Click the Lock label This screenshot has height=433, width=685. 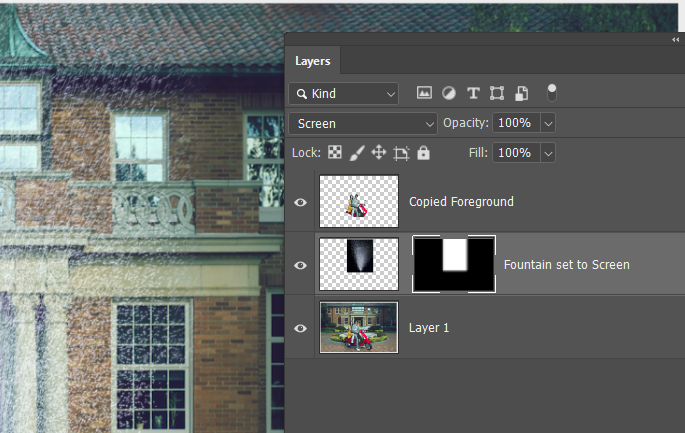click(306, 152)
